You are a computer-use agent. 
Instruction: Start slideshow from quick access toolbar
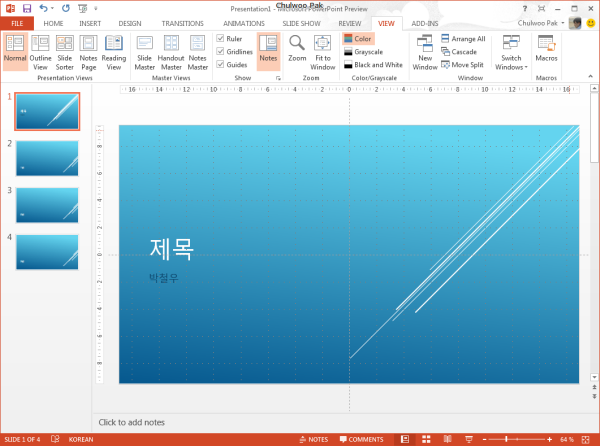pos(82,8)
